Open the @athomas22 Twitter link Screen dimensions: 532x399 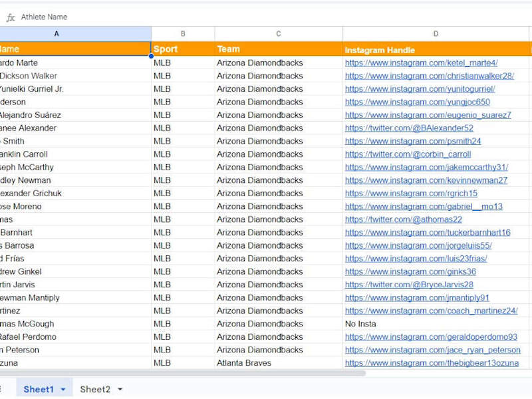(404, 219)
